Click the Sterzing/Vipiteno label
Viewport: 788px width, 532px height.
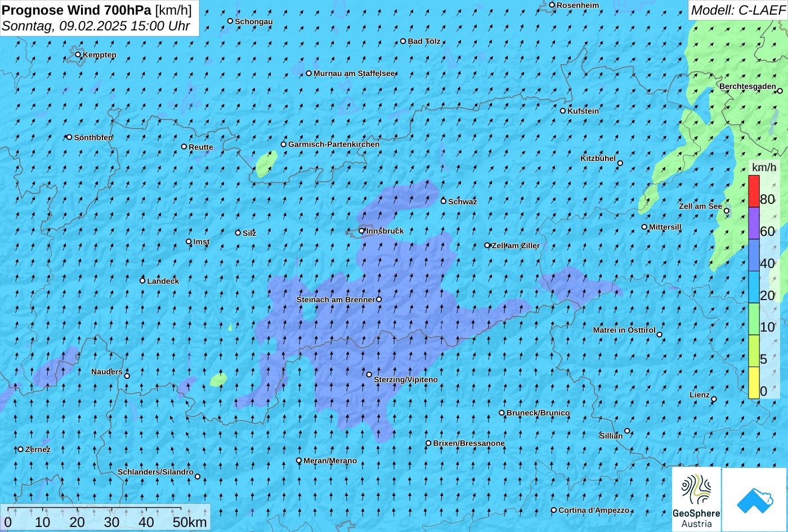(406, 380)
